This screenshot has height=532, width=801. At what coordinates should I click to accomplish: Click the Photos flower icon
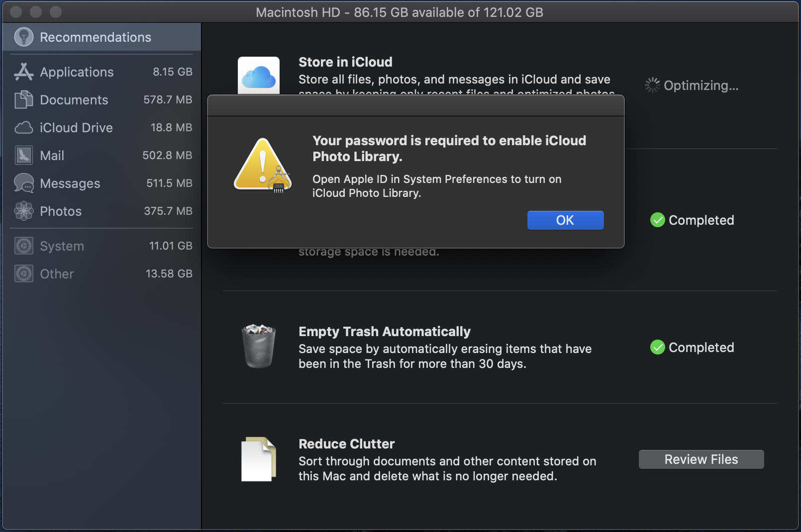click(24, 211)
